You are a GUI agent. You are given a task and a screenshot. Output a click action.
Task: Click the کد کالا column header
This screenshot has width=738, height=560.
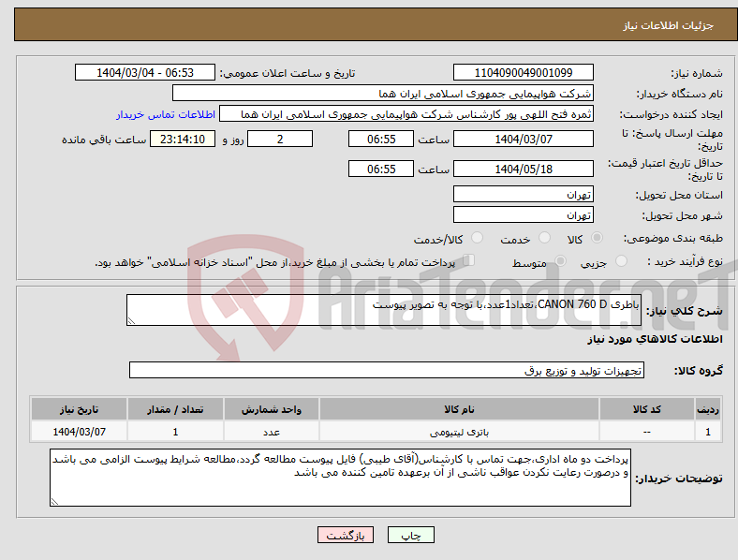point(647,409)
